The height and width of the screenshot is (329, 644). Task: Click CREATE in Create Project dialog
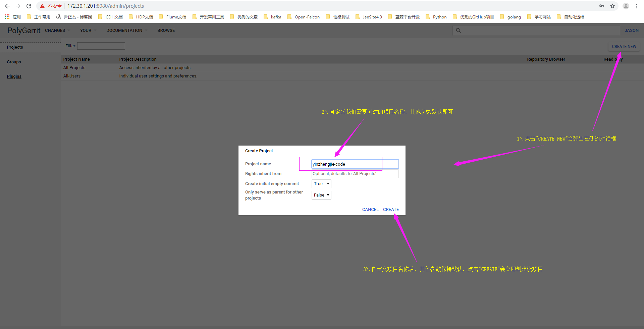tap(391, 210)
